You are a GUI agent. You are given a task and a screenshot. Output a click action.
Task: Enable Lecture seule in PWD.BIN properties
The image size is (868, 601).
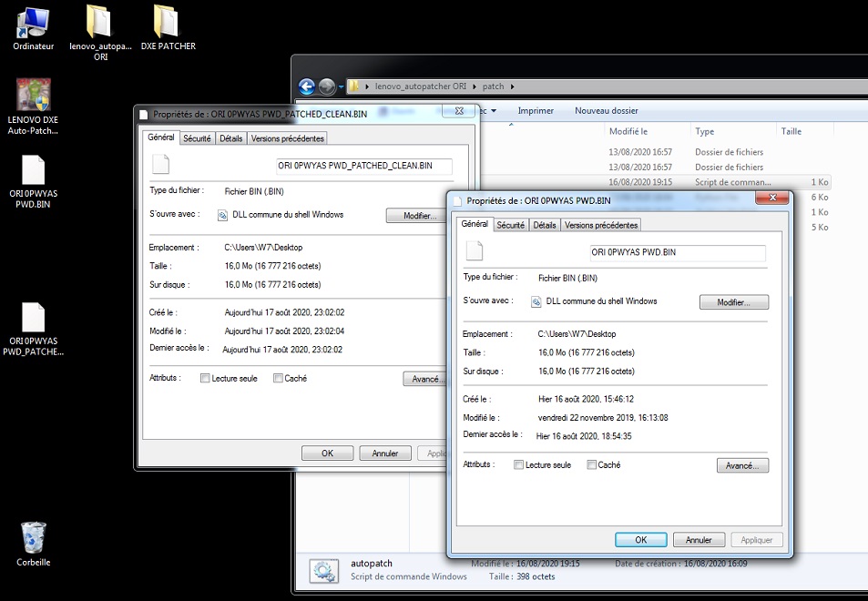click(x=519, y=465)
